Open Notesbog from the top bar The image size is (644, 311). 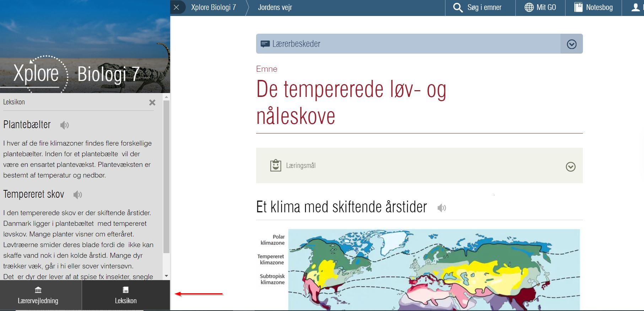tap(594, 7)
